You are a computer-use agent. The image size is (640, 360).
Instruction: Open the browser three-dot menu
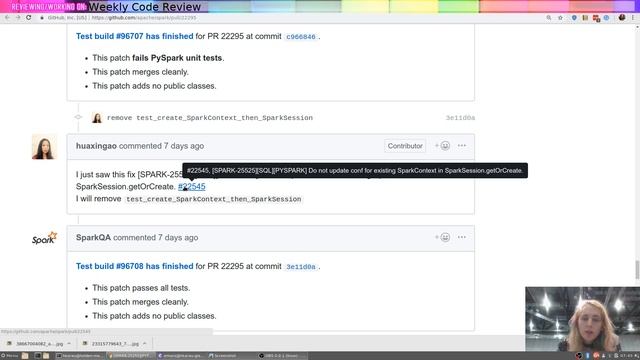[x=633, y=18]
